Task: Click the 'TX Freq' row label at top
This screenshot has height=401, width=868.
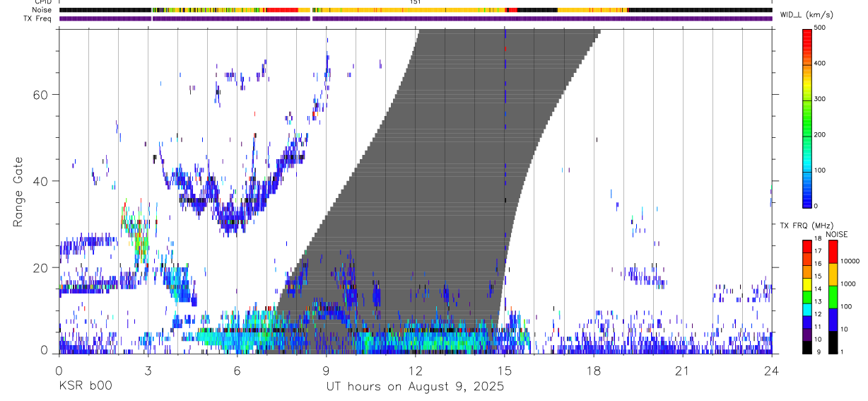Action: 38,18
